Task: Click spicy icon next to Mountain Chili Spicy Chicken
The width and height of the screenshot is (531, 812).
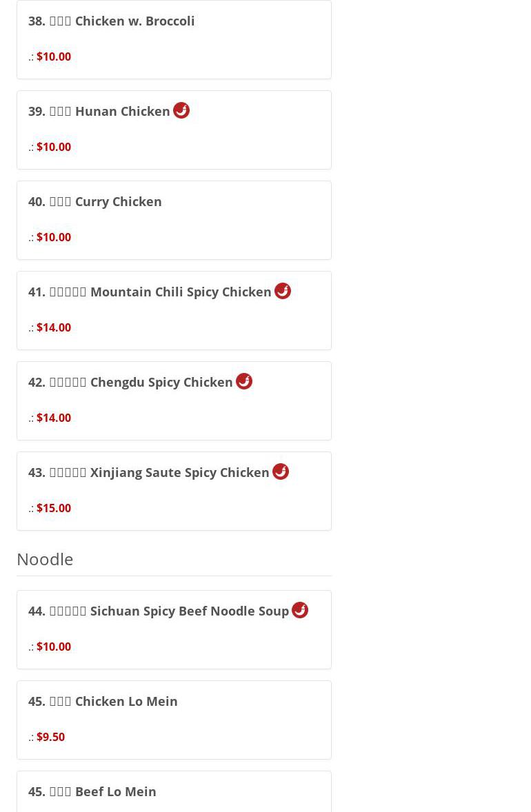Action: 283,291
